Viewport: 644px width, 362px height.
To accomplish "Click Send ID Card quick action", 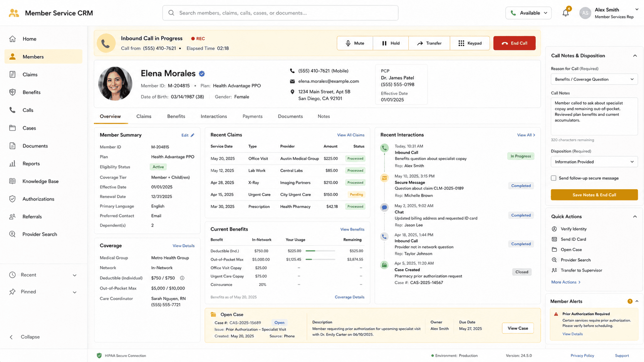I will 569,239.
